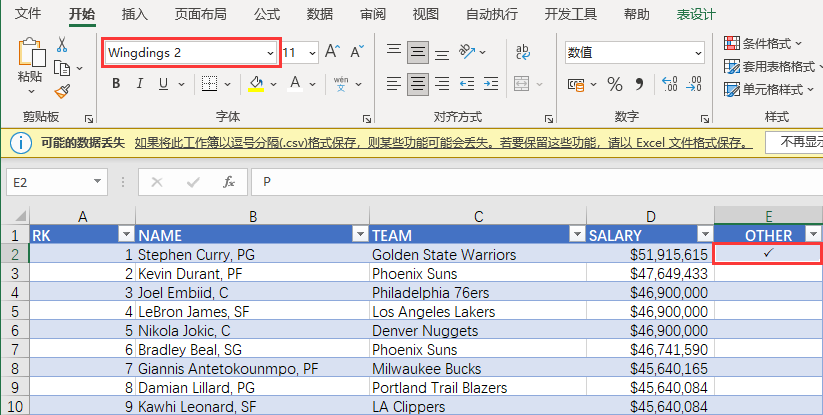Select column B header
This screenshot has width=823, height=415.
point(252,216)
